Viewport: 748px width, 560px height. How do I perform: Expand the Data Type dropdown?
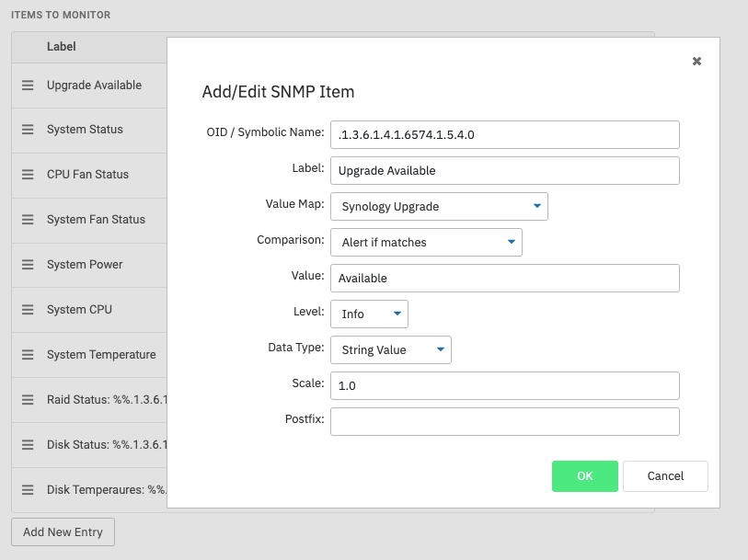coord(390,350)
